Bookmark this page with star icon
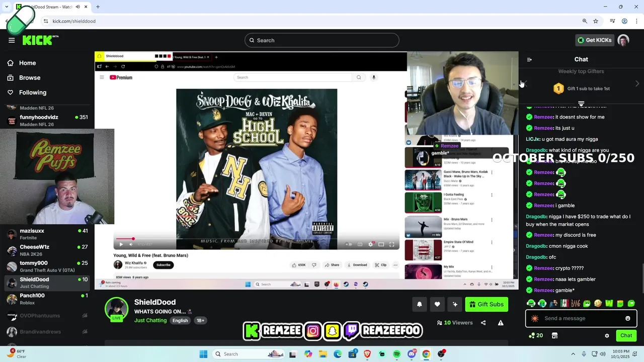This screenshot has width=644, height=362. [596, 21]
